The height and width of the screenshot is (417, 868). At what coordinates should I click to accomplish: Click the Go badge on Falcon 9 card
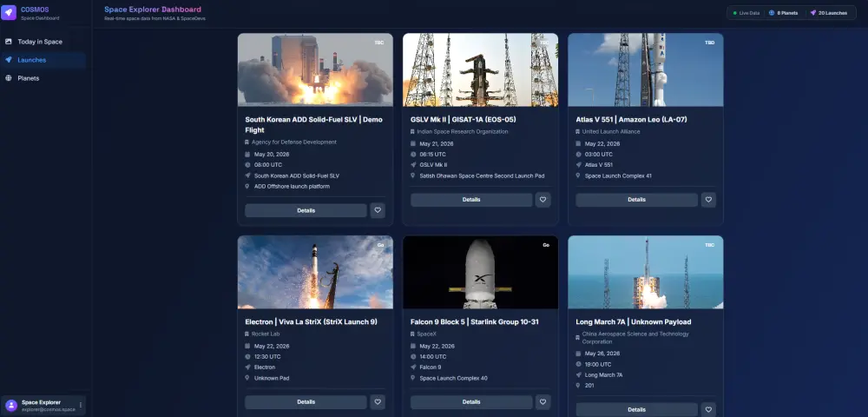click(x=546, y=245)
